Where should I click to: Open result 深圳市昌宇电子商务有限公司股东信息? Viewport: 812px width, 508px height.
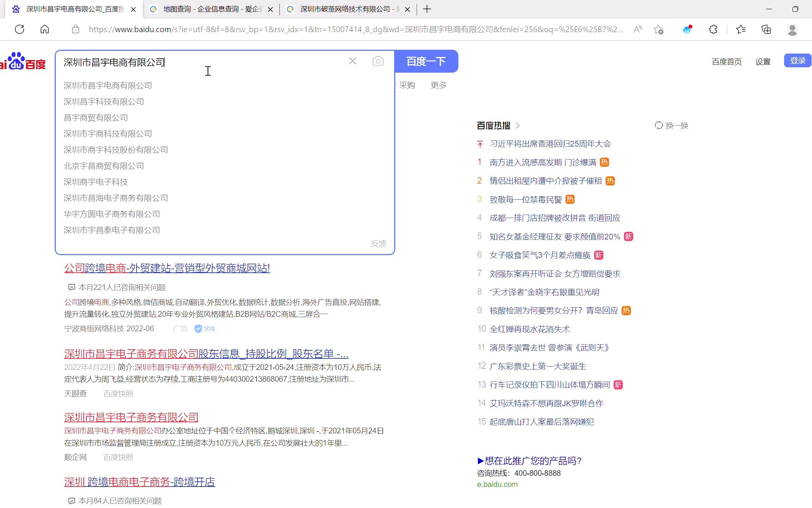(x=206, y=354)
